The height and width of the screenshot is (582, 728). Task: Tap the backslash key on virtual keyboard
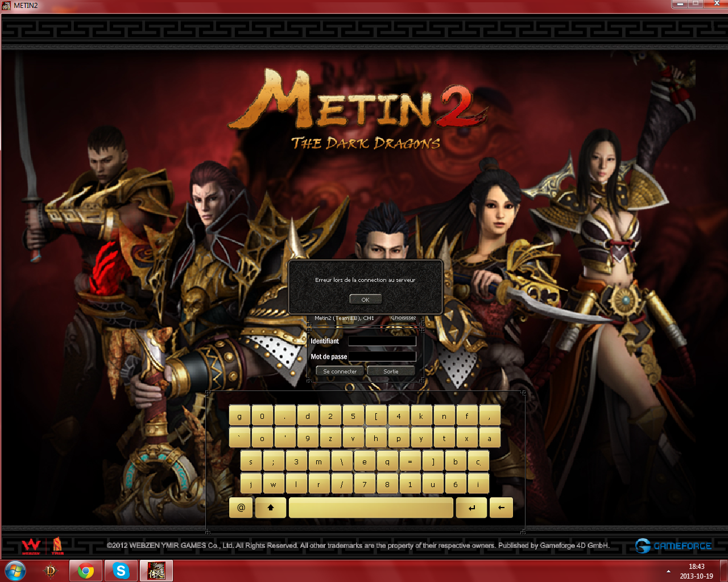pyautogui.click(x=342, y=461)
